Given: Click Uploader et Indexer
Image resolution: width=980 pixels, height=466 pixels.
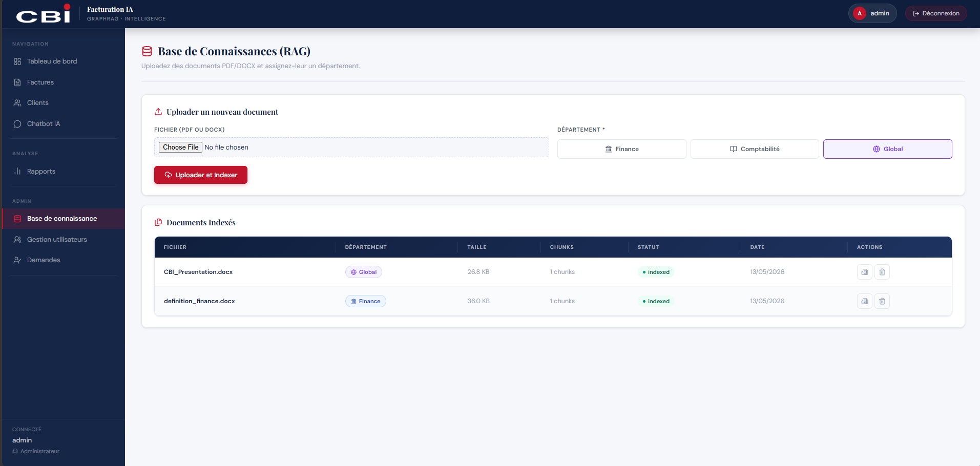Looking at the screenshot, I should tap(201, 175).
